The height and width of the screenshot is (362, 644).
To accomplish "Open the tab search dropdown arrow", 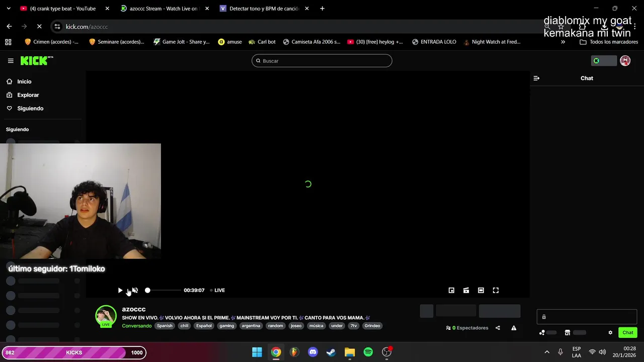I will [x=8, y=9].
